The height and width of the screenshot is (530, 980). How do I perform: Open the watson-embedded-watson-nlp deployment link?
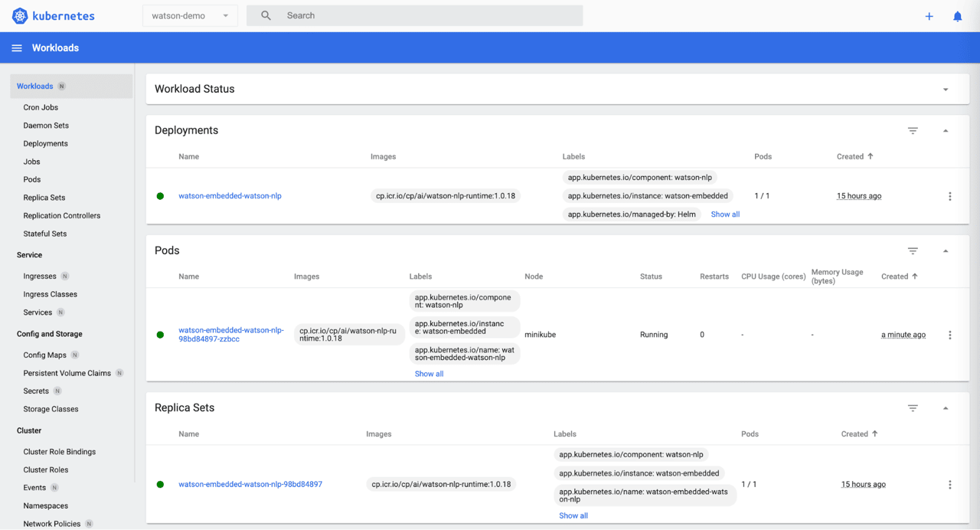tap(230, 196)
